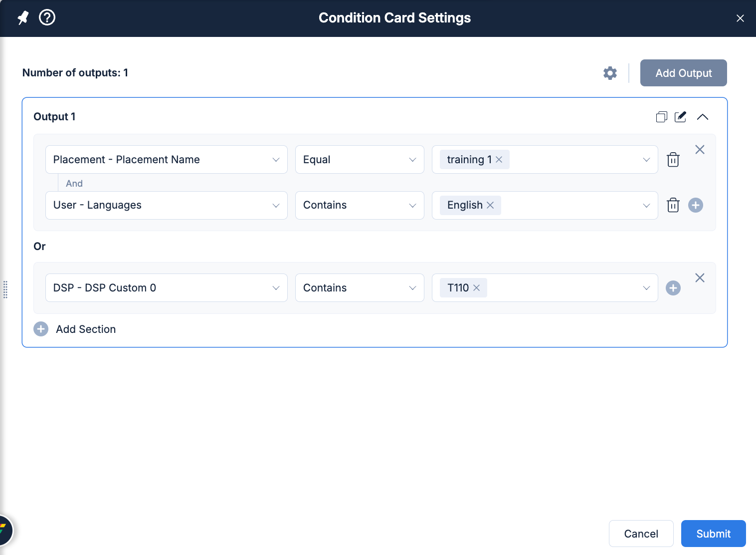Open Contains operator for Languages row
This screenshot has width=756, height=555.
tap(360, 205)
